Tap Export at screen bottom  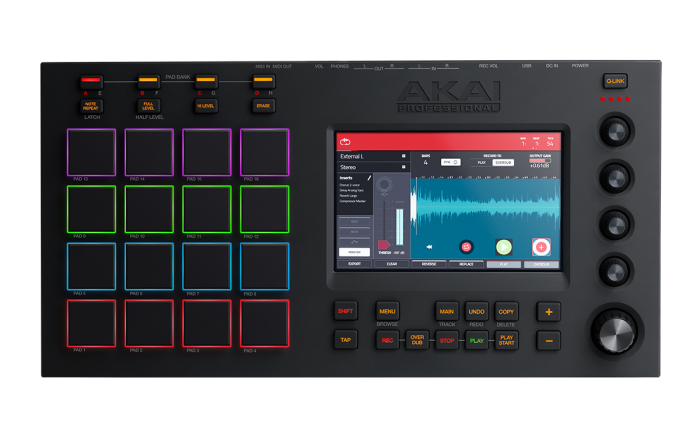(354, 264)
